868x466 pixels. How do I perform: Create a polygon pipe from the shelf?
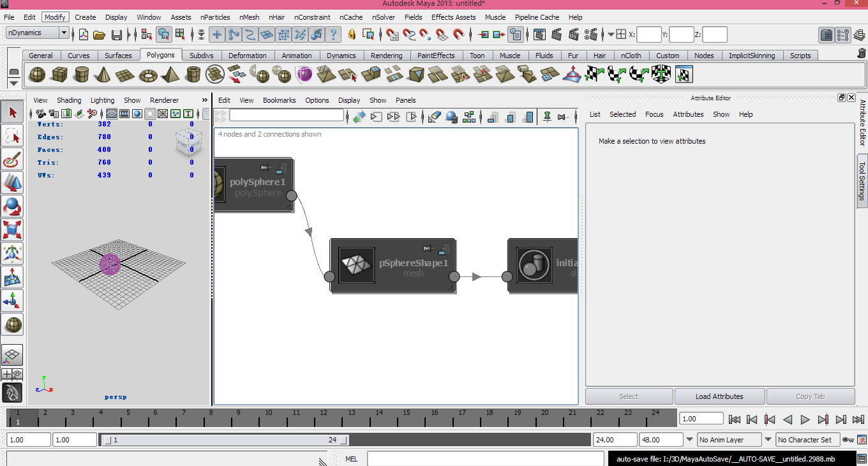point(193,75)
